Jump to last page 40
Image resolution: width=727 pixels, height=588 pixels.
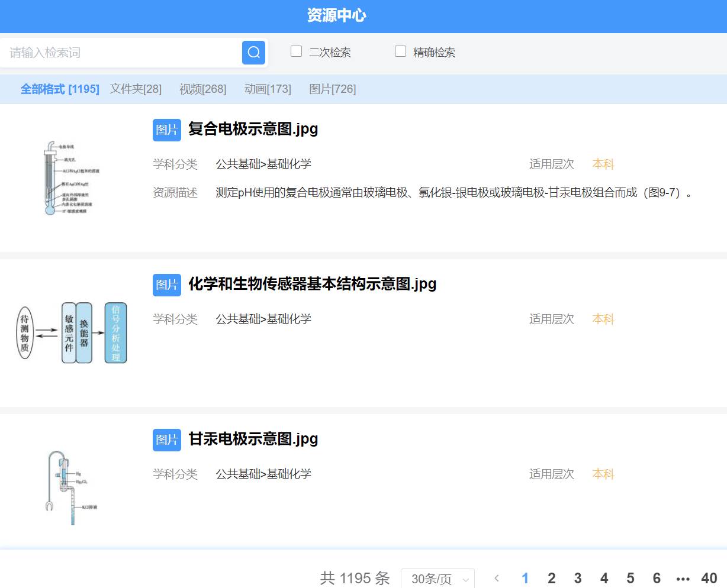click(x=709, y=578)
